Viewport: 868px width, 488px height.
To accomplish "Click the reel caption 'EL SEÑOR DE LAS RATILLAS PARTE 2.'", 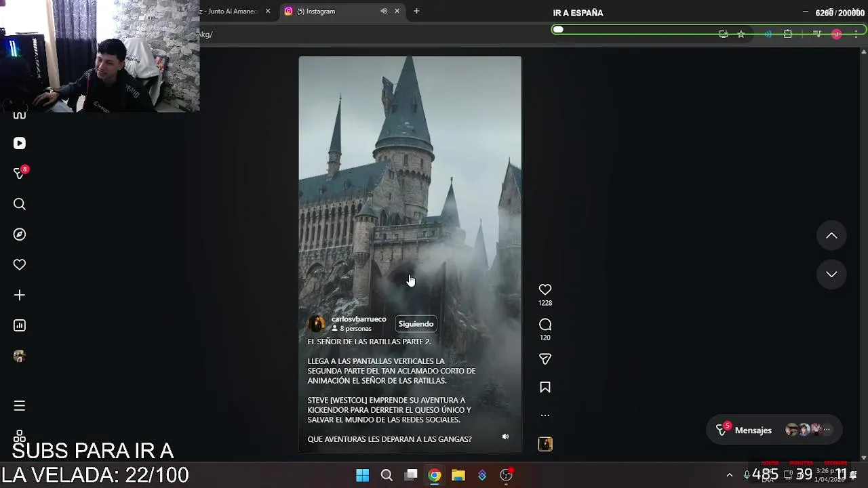I will (370, 342).
